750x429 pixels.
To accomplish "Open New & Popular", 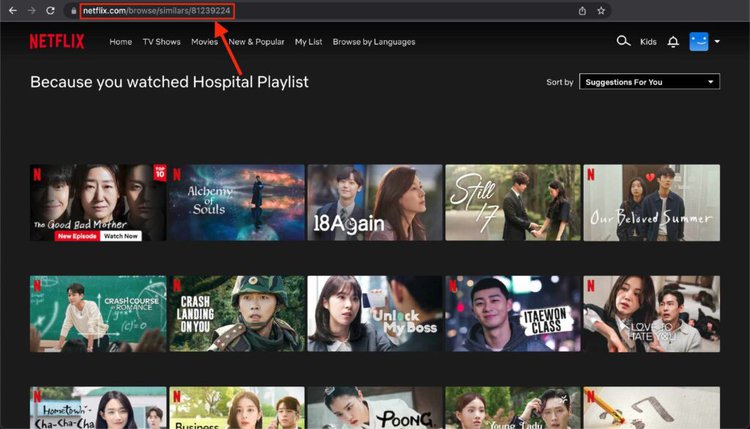I will (x=256, y=42).
